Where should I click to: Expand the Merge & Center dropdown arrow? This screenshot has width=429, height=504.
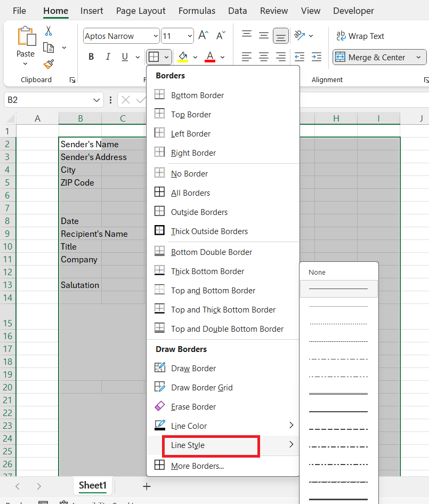(x=418, y=57)
